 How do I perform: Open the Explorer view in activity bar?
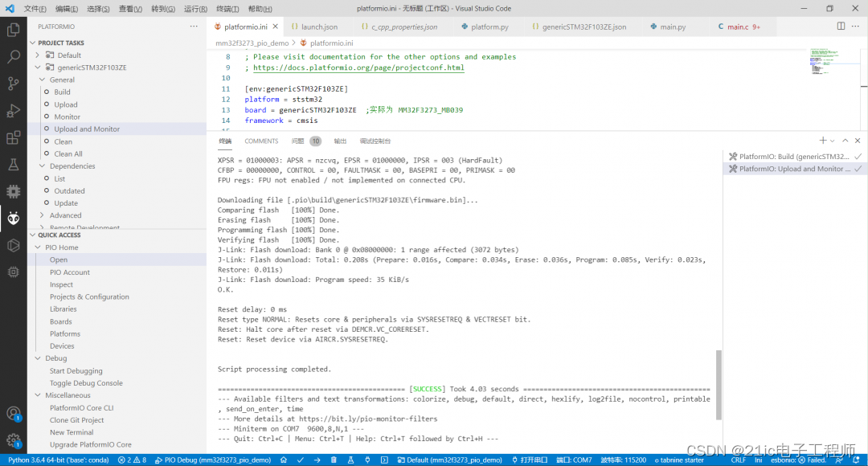14,30
